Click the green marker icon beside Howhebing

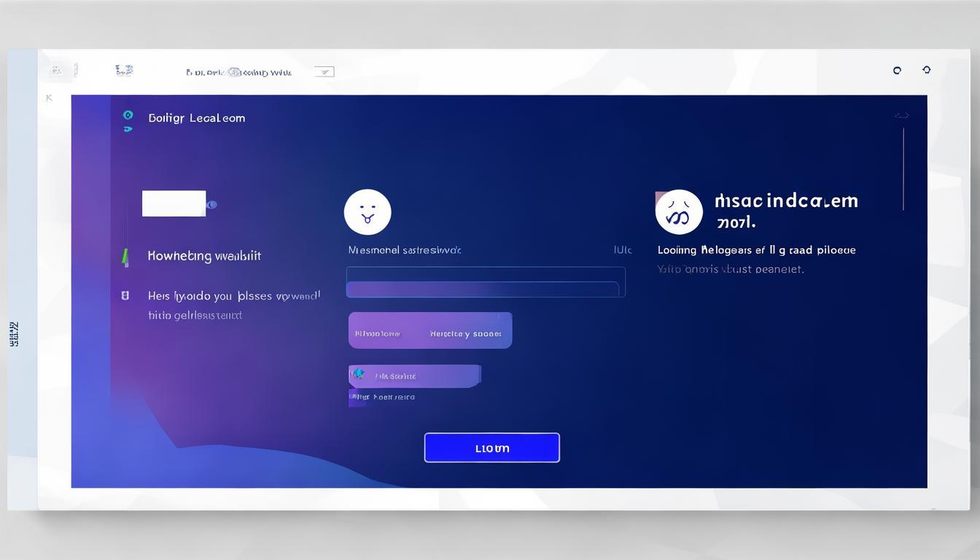(x=125, y=256)
